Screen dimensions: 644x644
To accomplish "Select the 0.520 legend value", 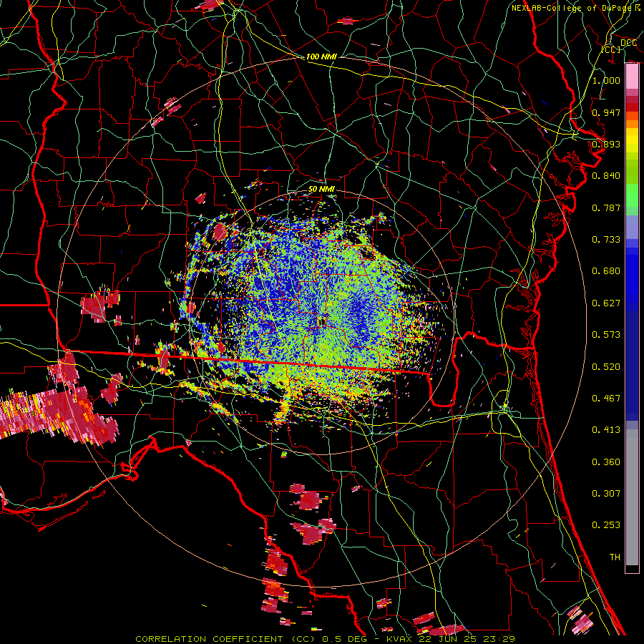I will [606, 367].
